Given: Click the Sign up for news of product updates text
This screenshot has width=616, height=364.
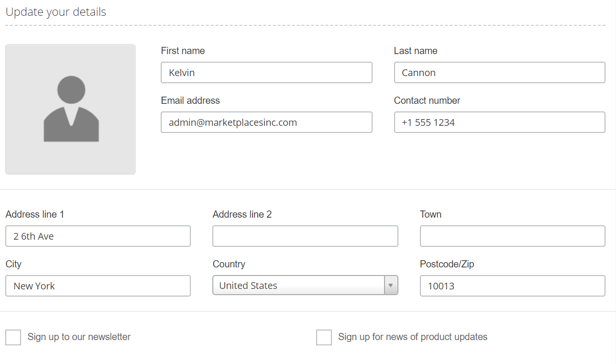Looking at the screenshot, I should pos(413,337).
